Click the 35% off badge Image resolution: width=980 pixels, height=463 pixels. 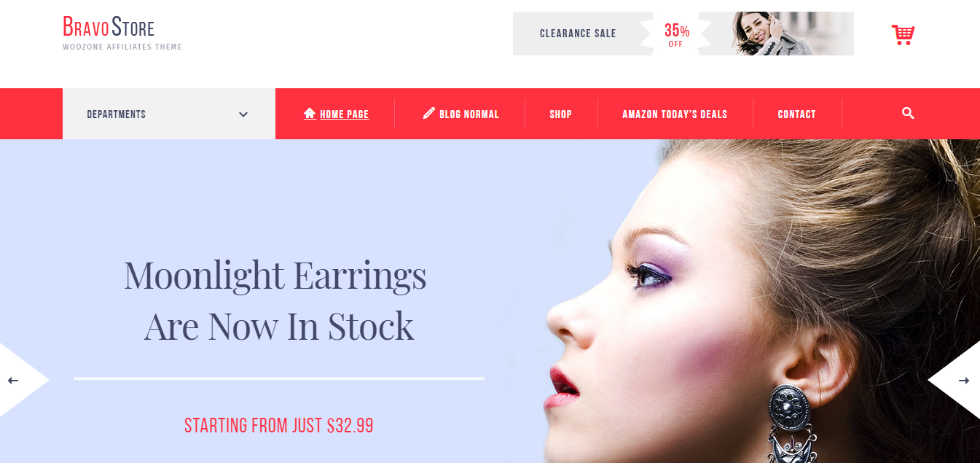[x=676, y=34]
